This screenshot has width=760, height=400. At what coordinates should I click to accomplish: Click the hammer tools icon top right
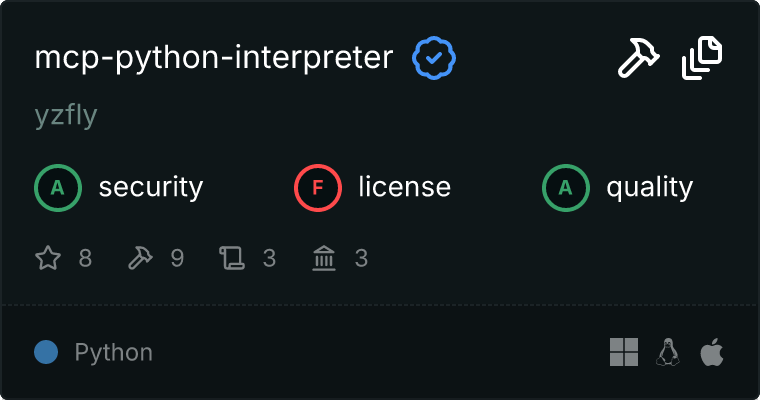[638, 59]
